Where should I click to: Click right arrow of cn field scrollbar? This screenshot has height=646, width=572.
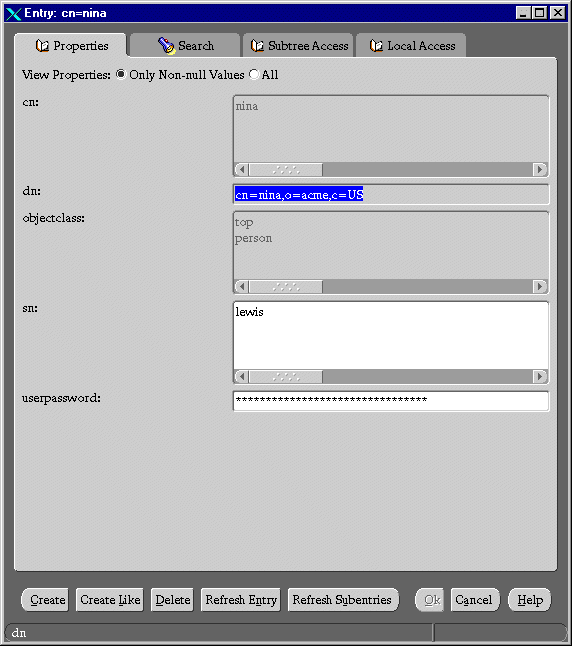539,169
